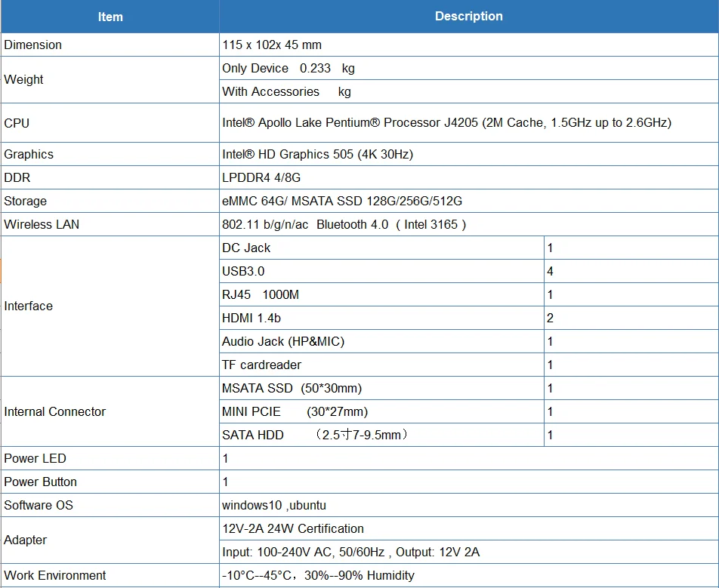Click the 'Input: 100-240V AC' cell
Screen dimensions: 719x588
(468, 552)
